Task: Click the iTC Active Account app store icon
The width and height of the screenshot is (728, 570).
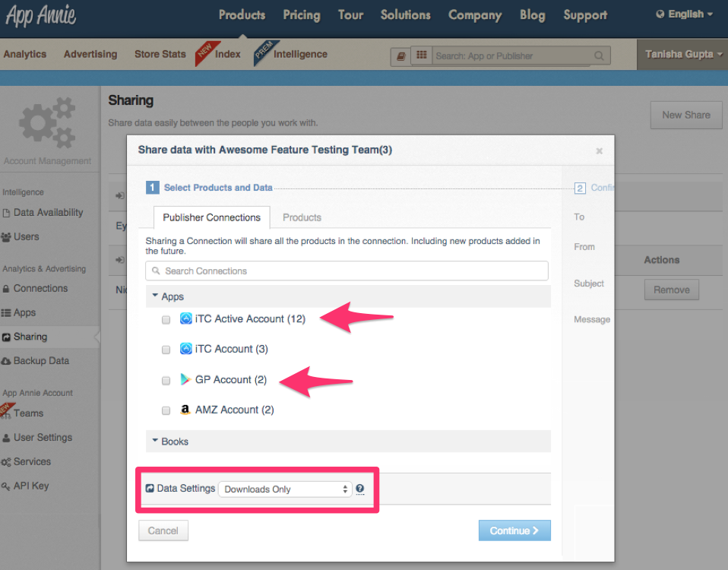Action: [185, 318]
